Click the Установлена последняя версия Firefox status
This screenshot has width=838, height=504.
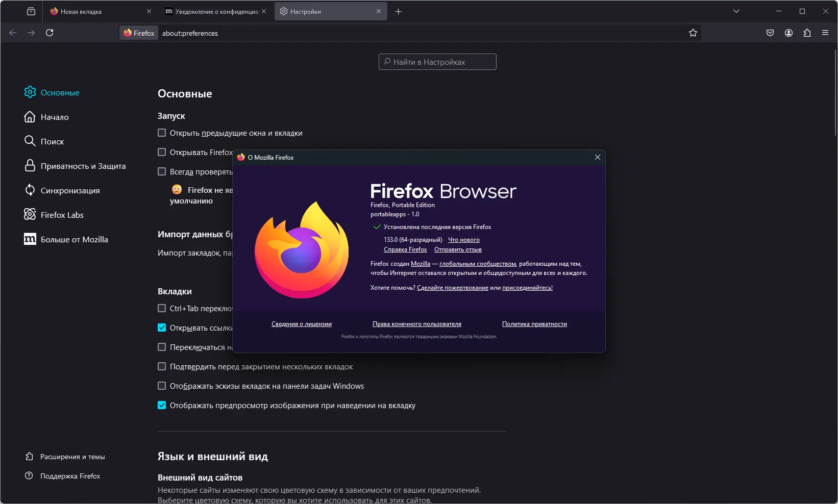437,227
